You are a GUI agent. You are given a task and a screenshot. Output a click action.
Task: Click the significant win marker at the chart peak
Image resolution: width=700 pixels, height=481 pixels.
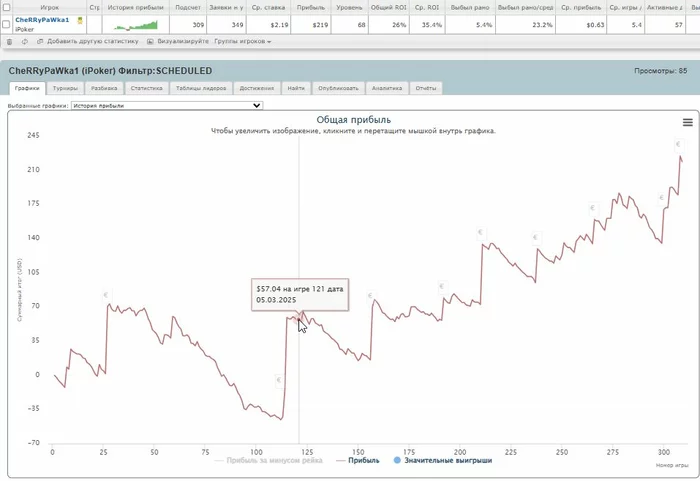(x=678, y=144)
